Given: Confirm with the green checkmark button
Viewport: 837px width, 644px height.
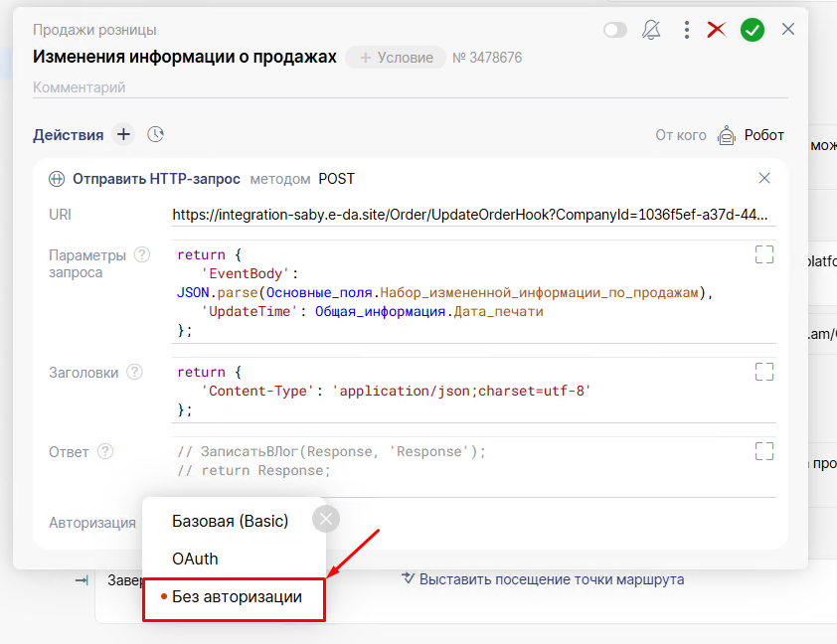Looking at the screenshot, I should 753,30.
